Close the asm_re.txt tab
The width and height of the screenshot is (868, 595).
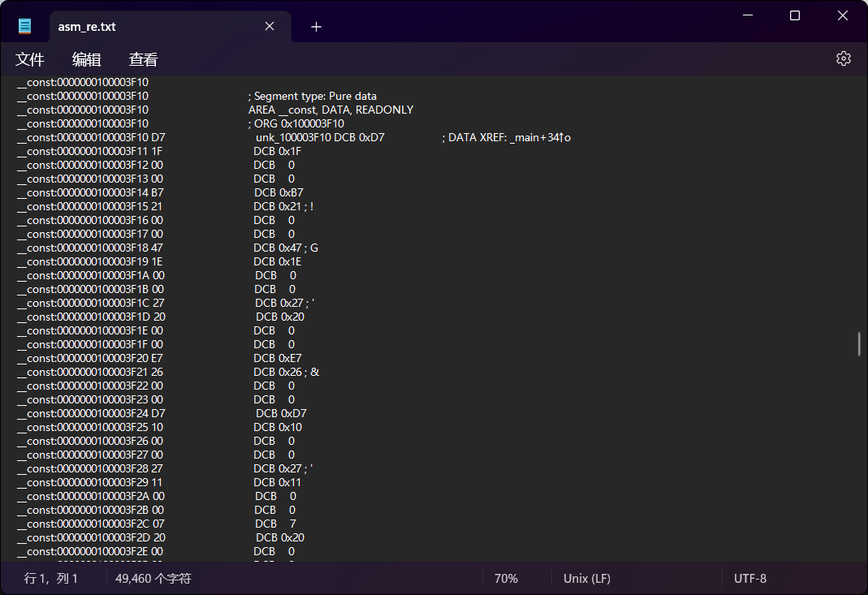270,26
